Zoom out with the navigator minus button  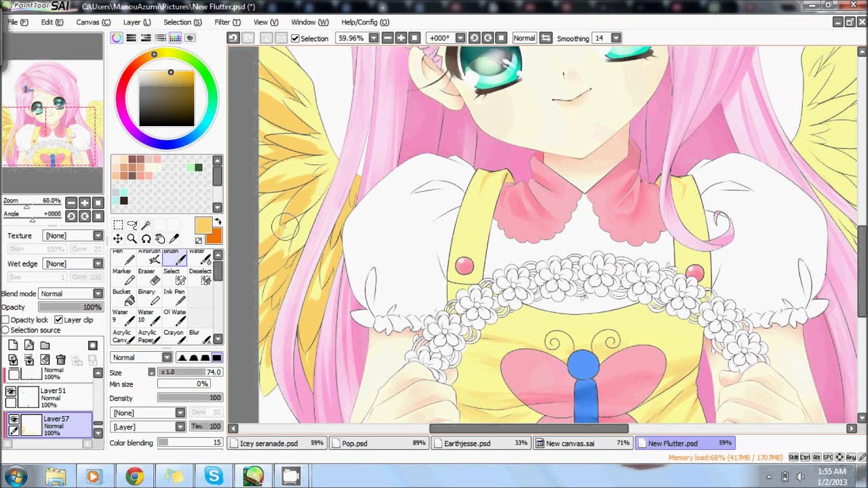pyautogui.click(x=71, y=203)
